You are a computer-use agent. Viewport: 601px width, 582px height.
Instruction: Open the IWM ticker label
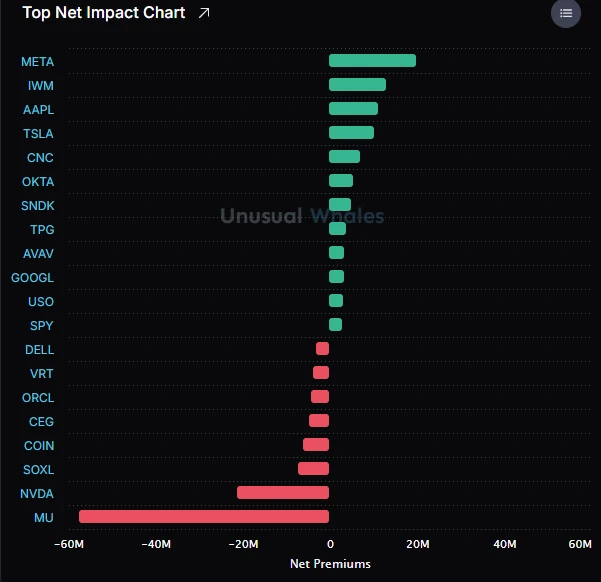point(41,85)
